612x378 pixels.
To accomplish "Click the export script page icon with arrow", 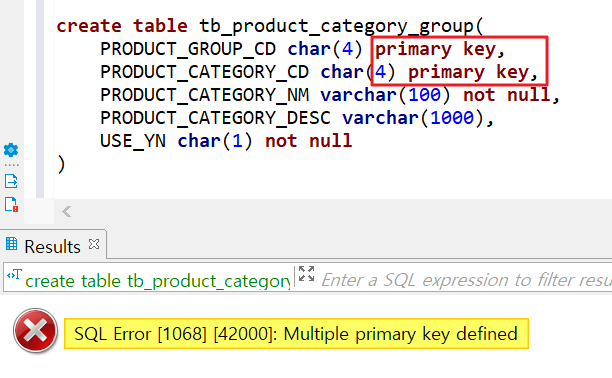I will (11, 181).
